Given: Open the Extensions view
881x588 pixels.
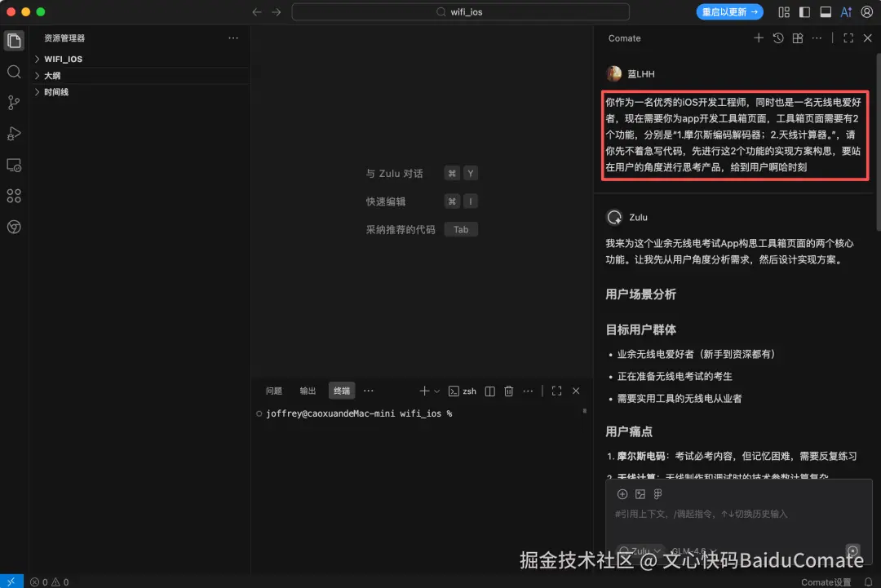Looking at the screenshot, I should pos(14,196).
